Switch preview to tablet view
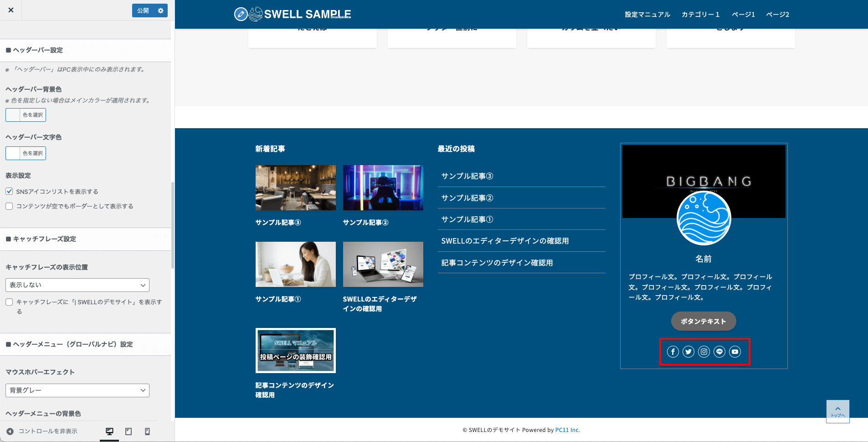 pos(128,431)
